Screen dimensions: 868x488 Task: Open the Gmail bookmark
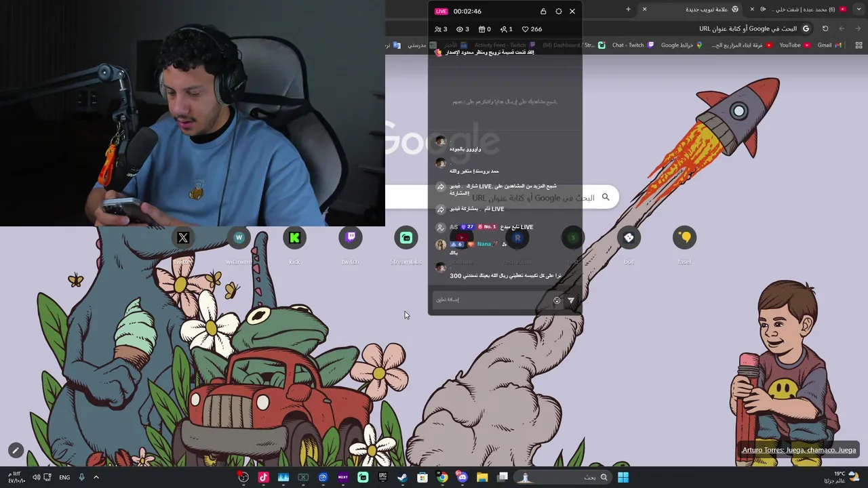point(829,45)
